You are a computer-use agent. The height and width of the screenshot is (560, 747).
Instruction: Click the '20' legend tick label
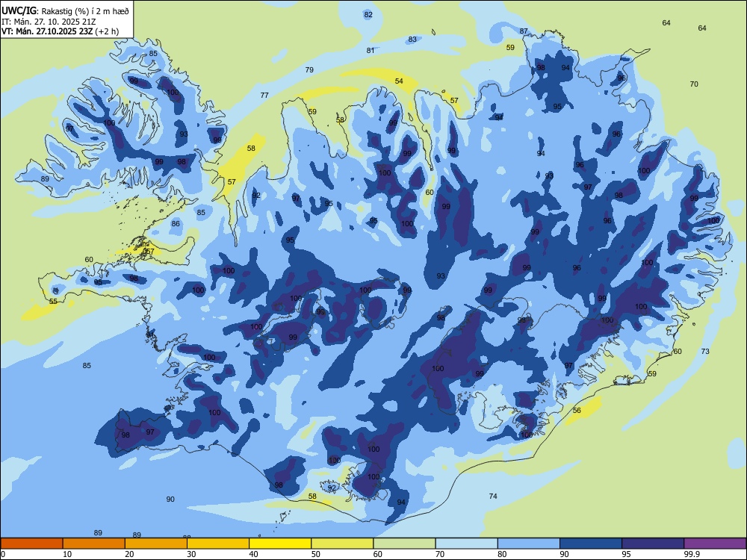129,554
